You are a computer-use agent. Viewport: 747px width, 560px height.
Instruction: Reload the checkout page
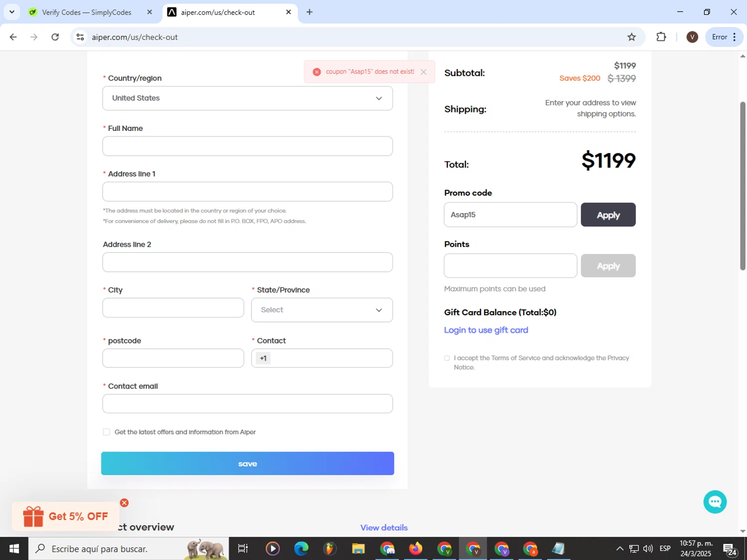[x=55, y=37]
